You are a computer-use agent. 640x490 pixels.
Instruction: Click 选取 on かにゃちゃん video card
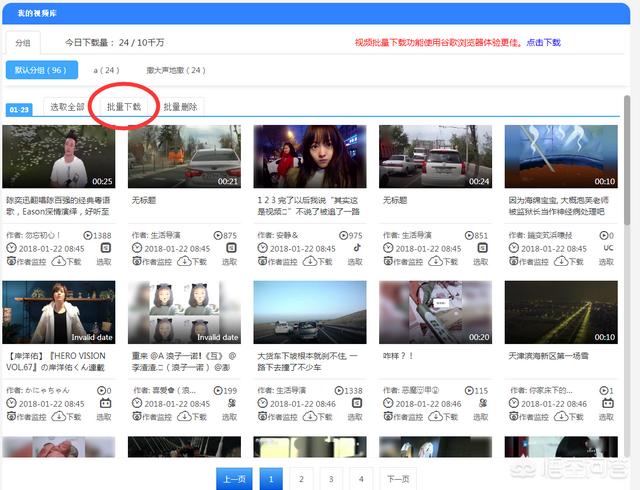(104, 417)
